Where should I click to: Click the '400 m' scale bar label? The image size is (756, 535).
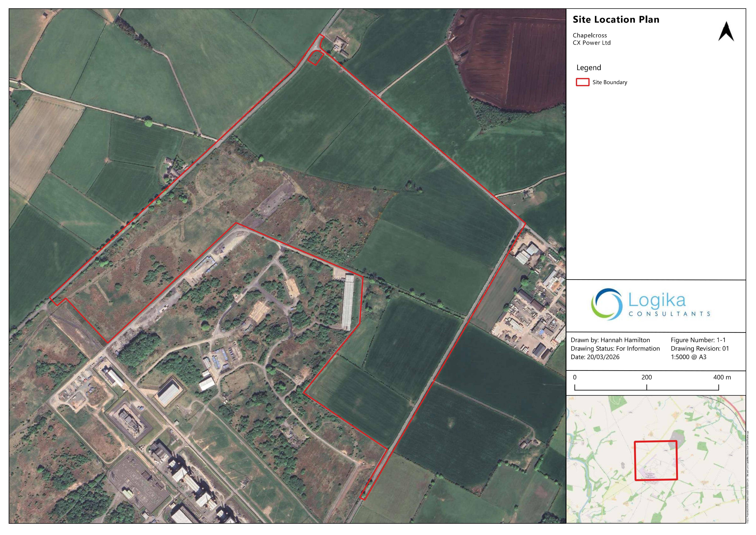pyautogui.click(x=722, y=377)
